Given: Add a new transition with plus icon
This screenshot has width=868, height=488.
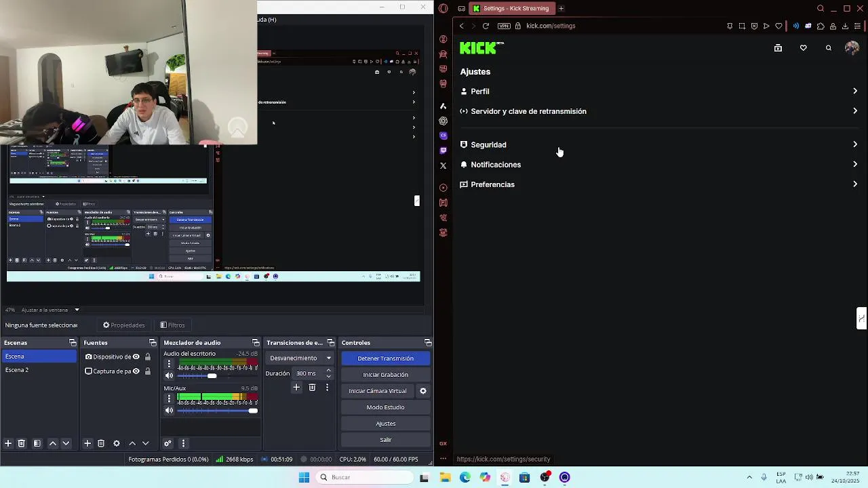Looking at the screenshot, I should tap(296, 387).
